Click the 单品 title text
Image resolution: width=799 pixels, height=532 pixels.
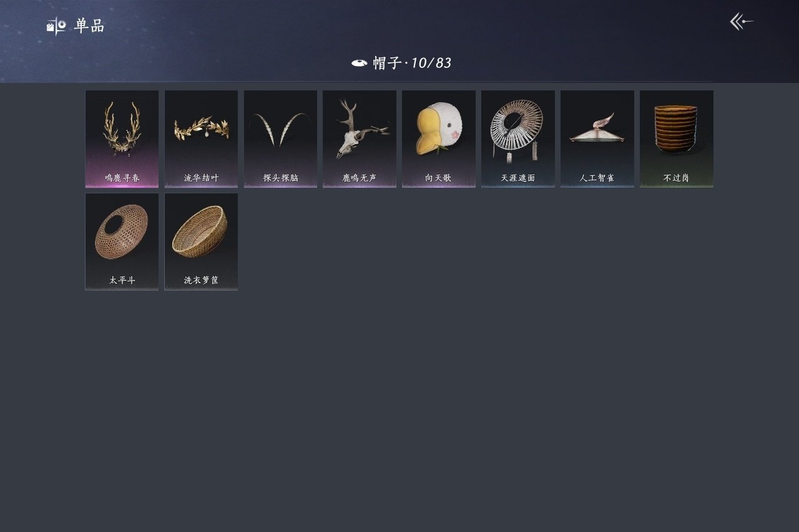click(89, 26)
